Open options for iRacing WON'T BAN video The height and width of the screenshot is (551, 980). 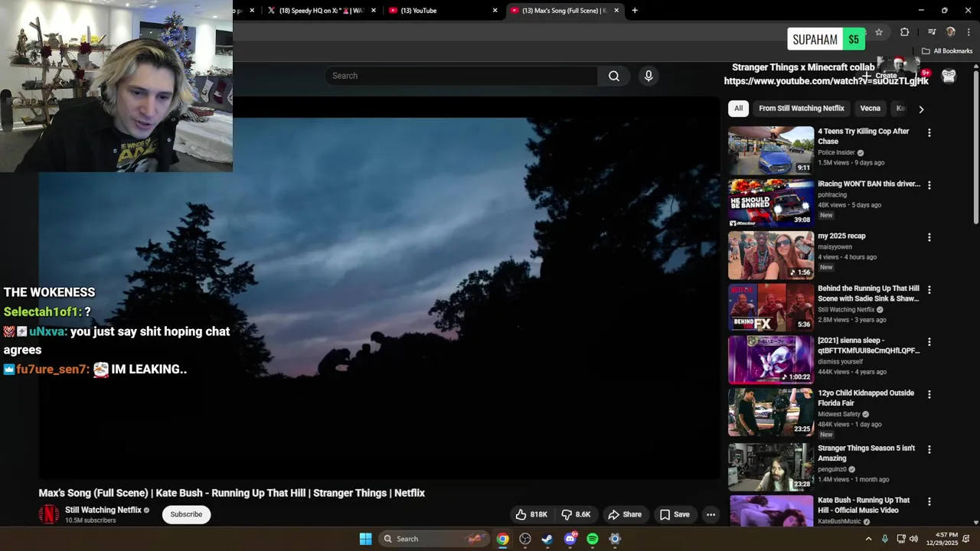coord(929,185)
